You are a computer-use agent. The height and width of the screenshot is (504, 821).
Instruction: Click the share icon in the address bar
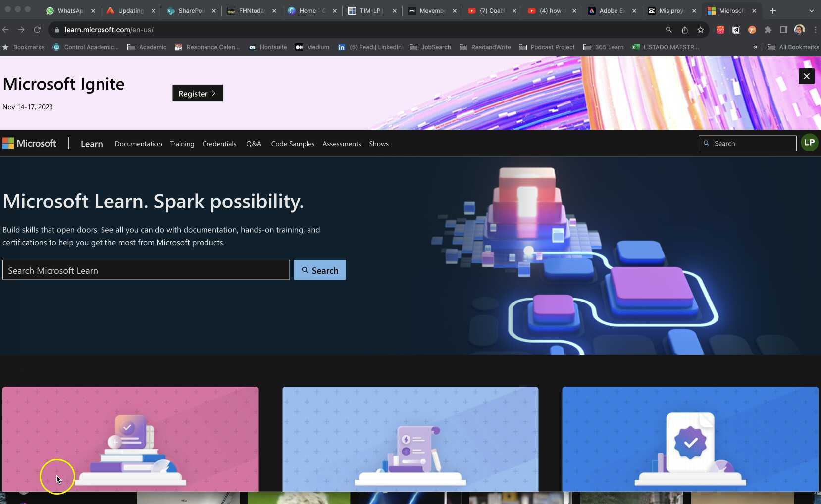point(685,30)
